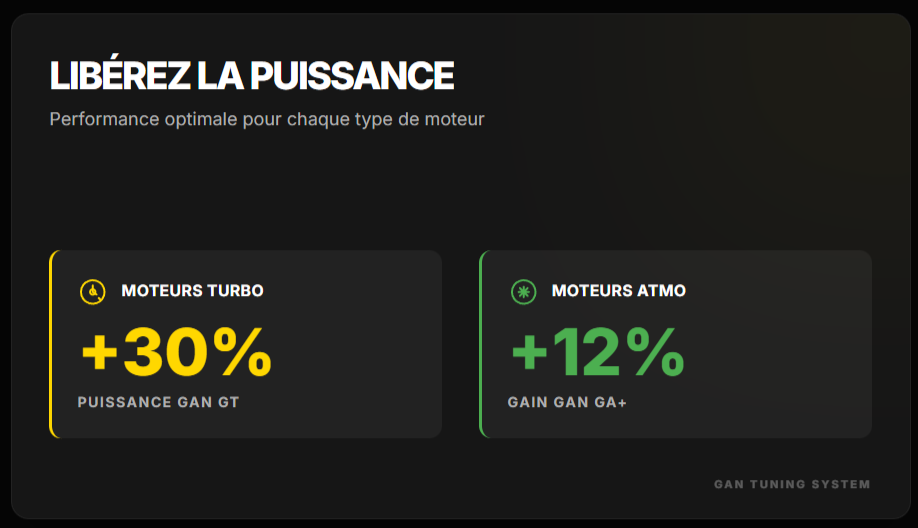
Task: Click the subtitle about performance optimale
Action: click(267, 119)
